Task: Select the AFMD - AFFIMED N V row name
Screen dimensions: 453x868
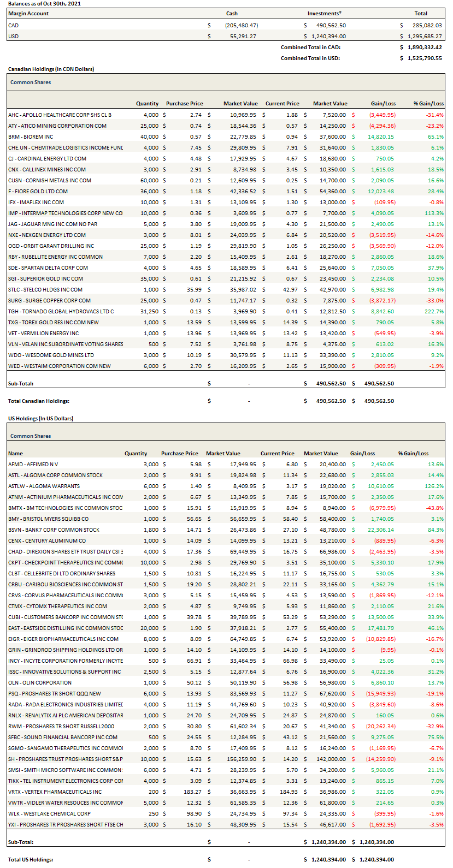Action: tap(33, 465)
